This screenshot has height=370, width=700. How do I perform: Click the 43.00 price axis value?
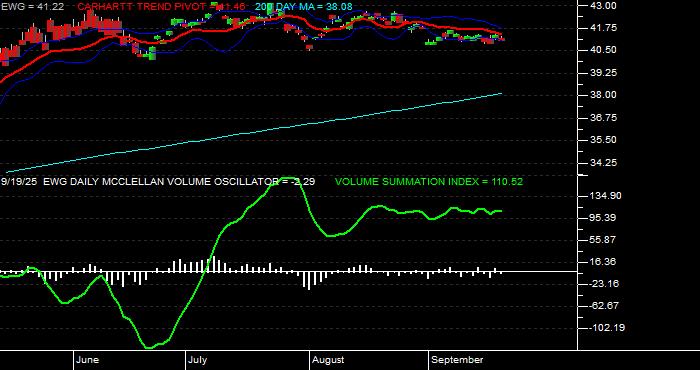point(603,5)
